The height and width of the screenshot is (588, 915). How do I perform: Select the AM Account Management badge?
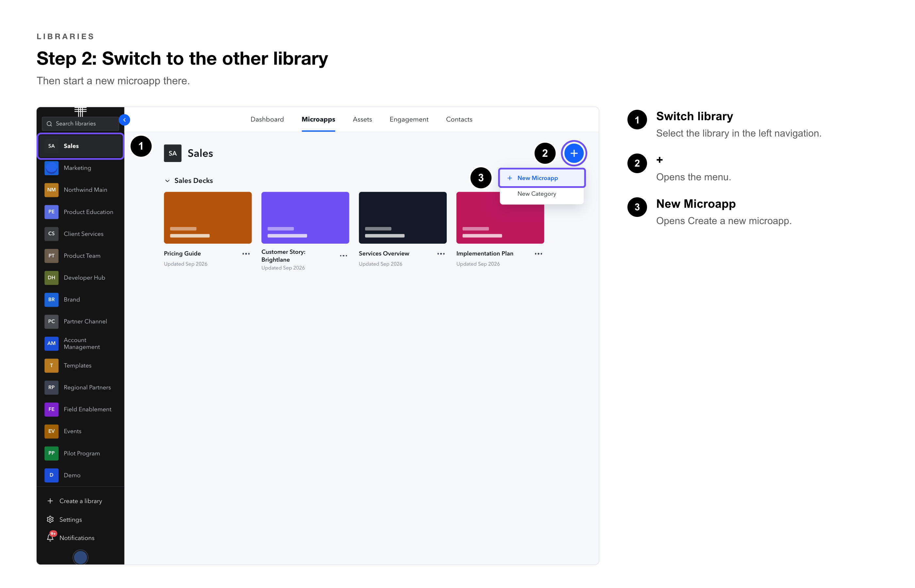coord(51,344)
